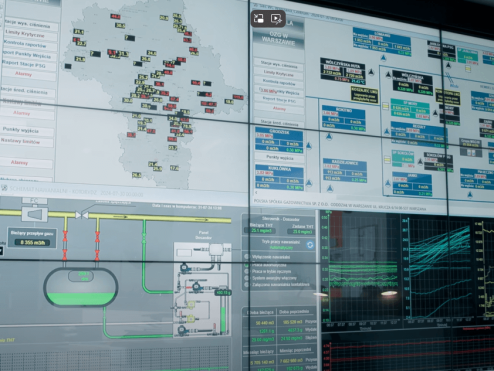The width and height of the screenshot is (494, 371).
Task: Click the video sparkle overlay icon
Action: tap(276, 18)
